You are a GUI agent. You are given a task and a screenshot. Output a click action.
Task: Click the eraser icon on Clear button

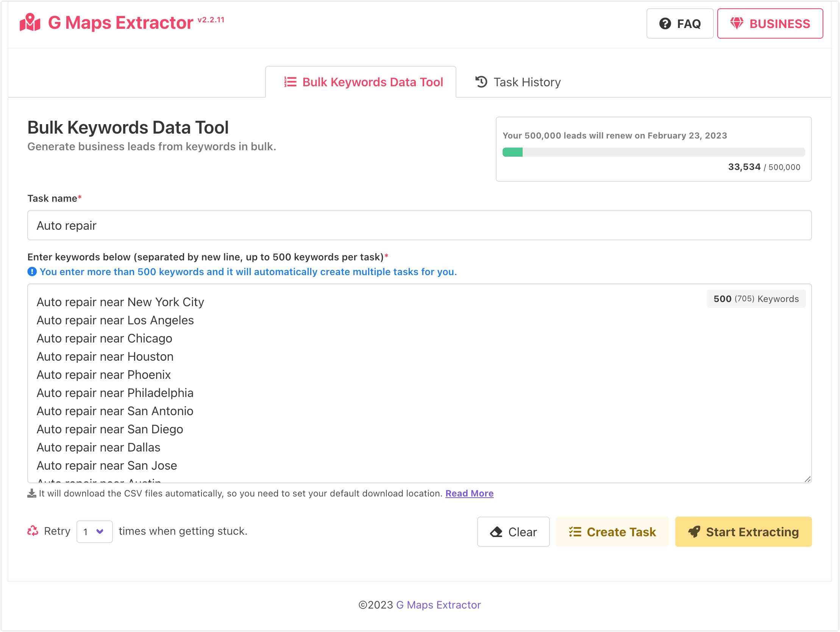[x=497, y=532]
